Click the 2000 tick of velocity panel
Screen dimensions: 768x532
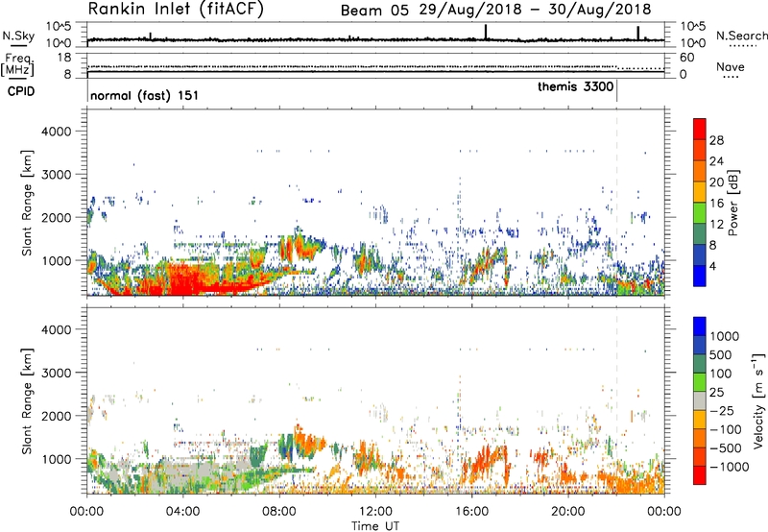56,416
